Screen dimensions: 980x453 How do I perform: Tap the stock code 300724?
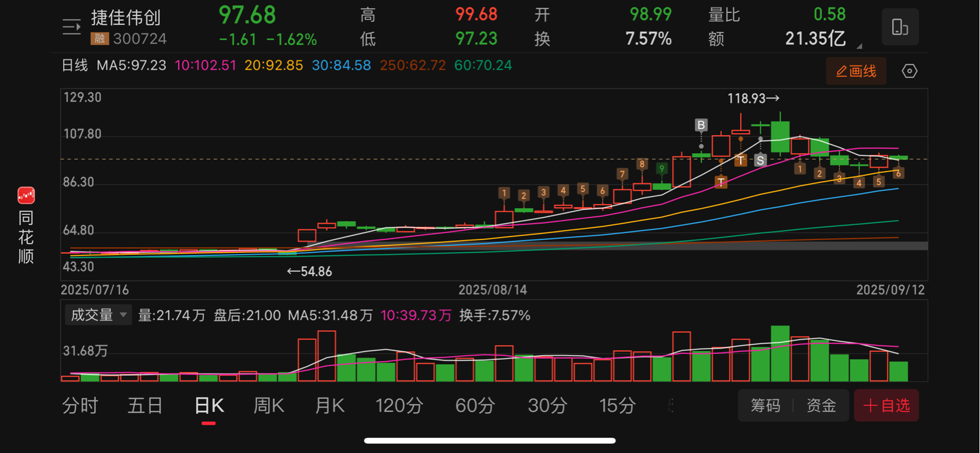(x=140, y=39)
